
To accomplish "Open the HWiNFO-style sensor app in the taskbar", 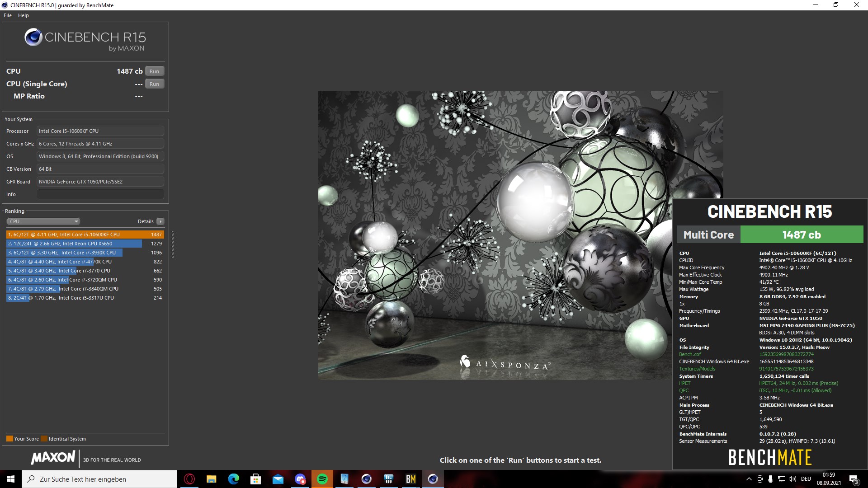I will pos(389,479).
